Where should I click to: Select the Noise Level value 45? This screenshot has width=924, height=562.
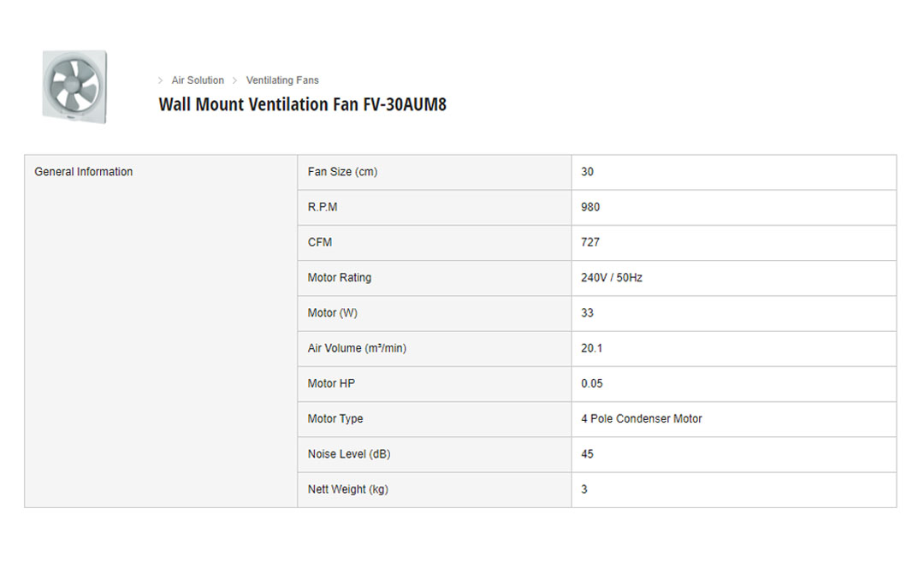click(x=587, y=454)
